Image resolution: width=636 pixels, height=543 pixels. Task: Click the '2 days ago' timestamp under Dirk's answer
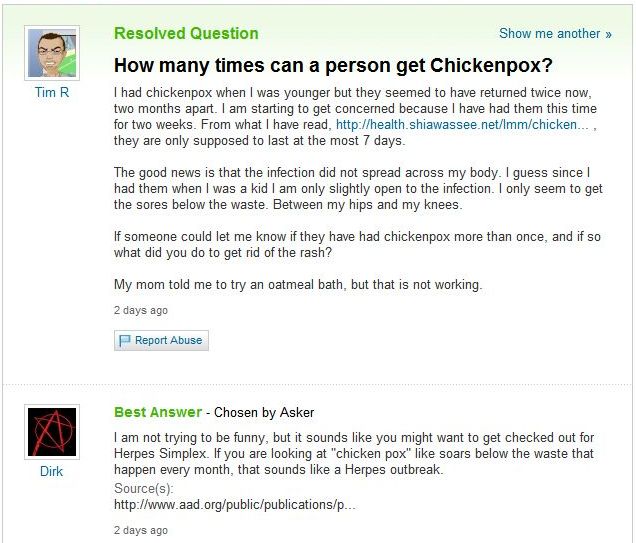click(141, 530)
